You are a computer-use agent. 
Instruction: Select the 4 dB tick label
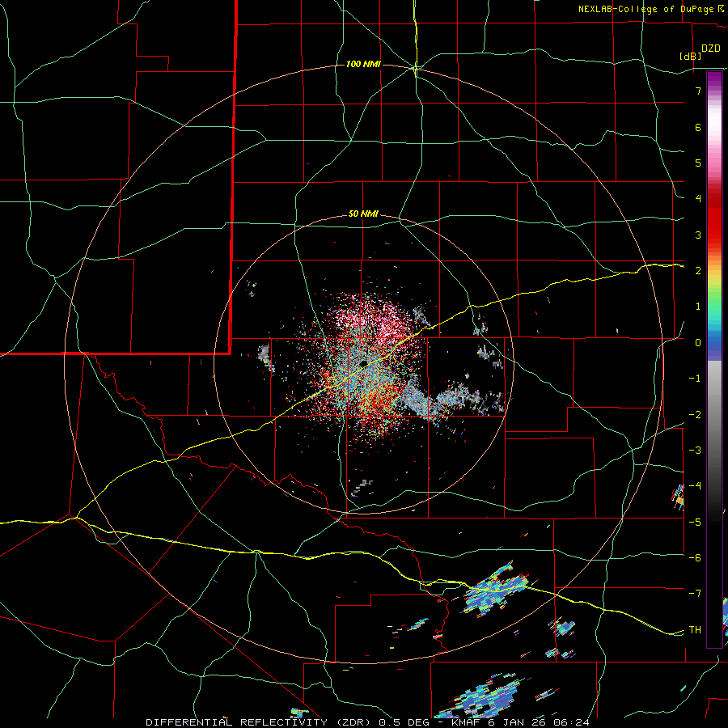[698, 199]
